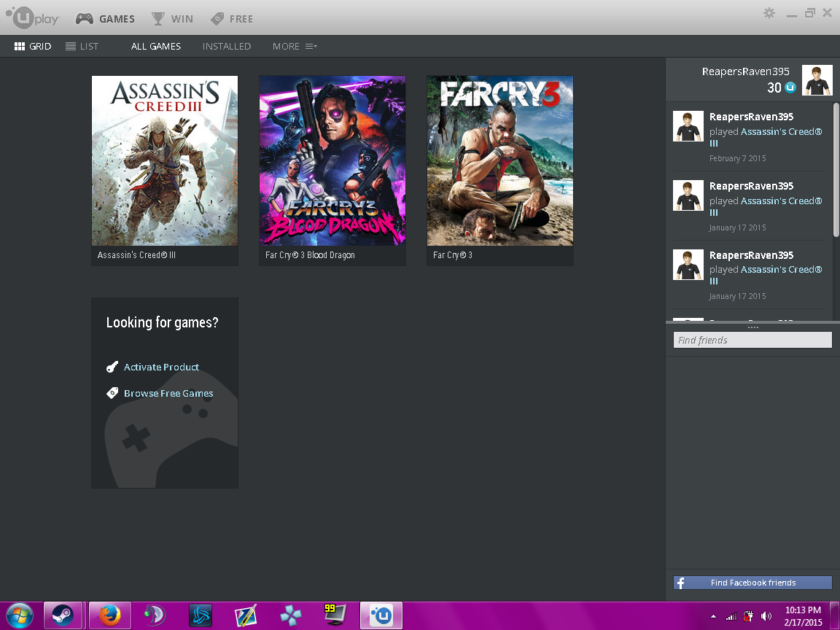Click the Assassin's Creed® III title label

pos(136,255)
